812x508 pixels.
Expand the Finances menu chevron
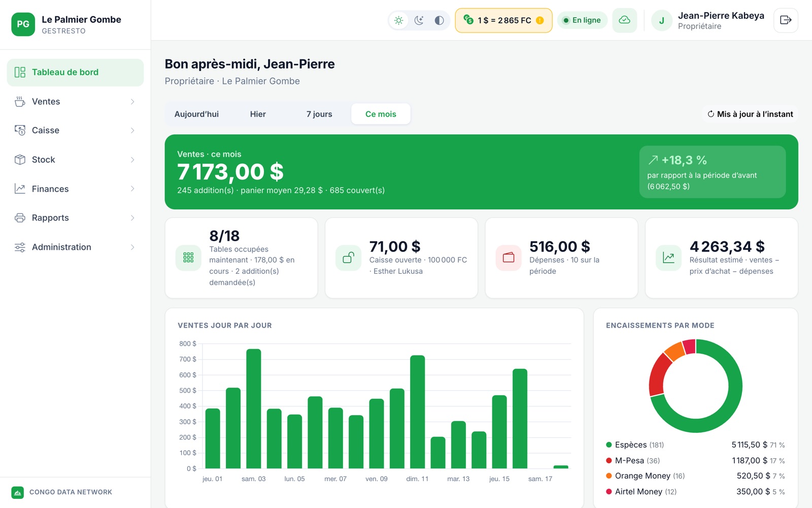tap(132, 189)
